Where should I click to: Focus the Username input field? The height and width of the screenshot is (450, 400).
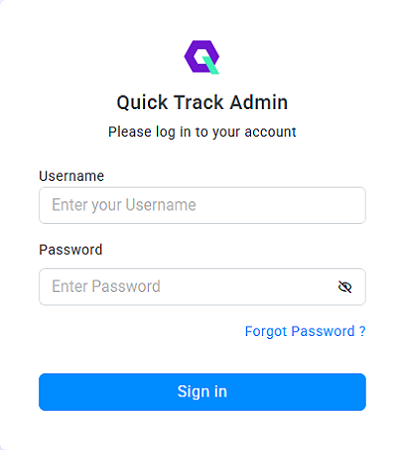(x=202, y=205)
